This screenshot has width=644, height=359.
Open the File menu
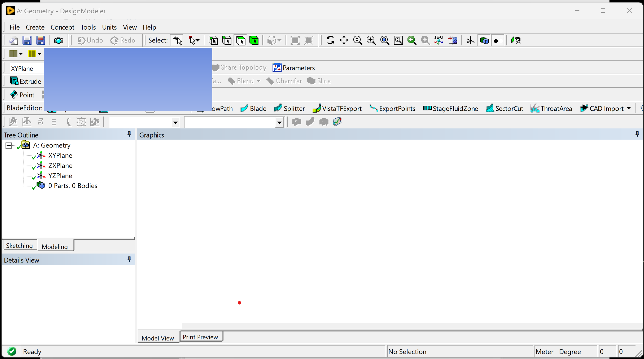click(14, 27)
